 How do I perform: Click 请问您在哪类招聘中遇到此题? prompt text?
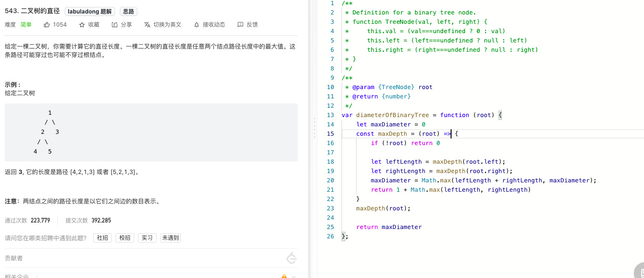pos(46,238)
